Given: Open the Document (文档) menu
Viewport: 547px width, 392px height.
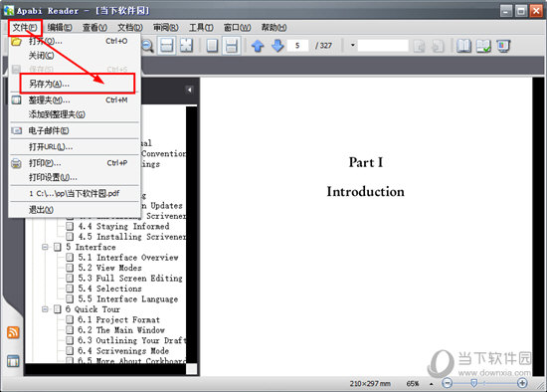Looking at the screenshot, I should [x=129, y=28].
